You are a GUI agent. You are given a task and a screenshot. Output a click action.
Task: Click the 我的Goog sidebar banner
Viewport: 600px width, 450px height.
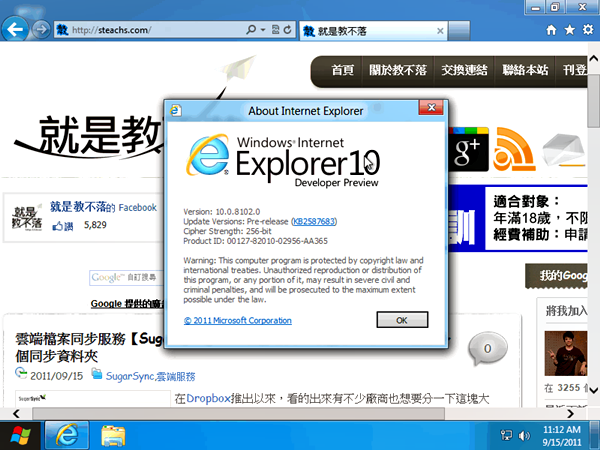pos(556,276)
